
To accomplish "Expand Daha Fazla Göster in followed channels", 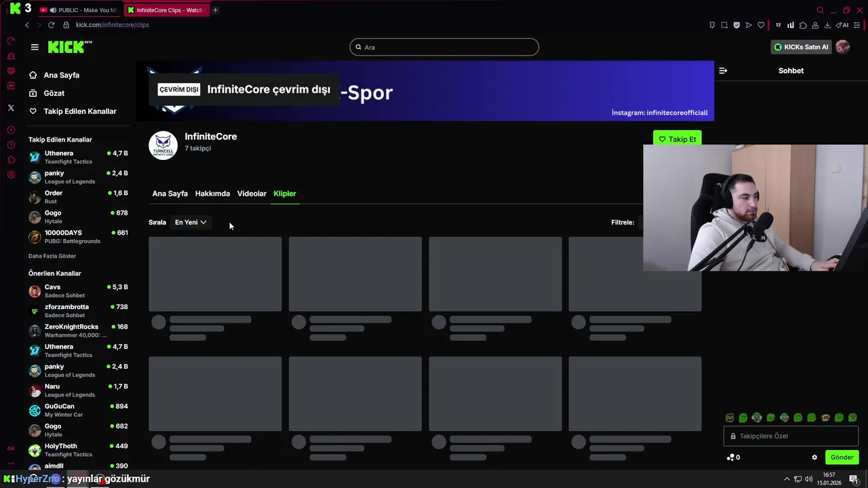I will click(x=52, y=256).
